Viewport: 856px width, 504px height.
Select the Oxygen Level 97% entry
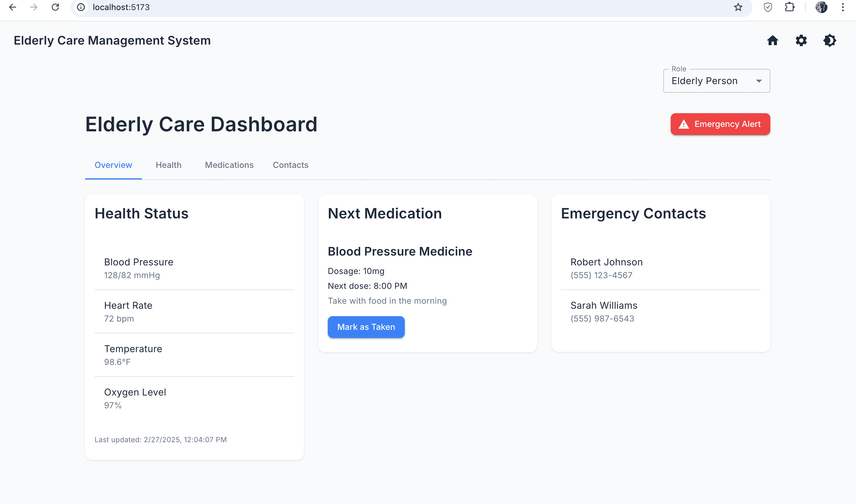pyautogui.click(x=195, y=399)
